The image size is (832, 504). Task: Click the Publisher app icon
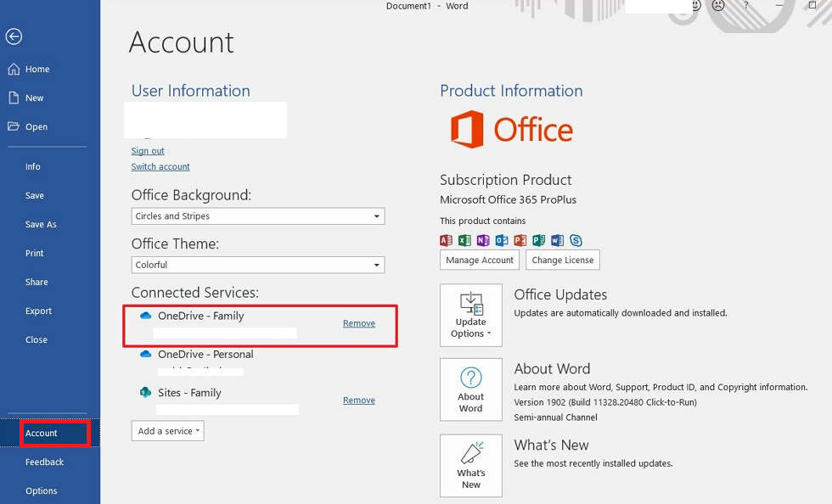[x=538, y=240]
